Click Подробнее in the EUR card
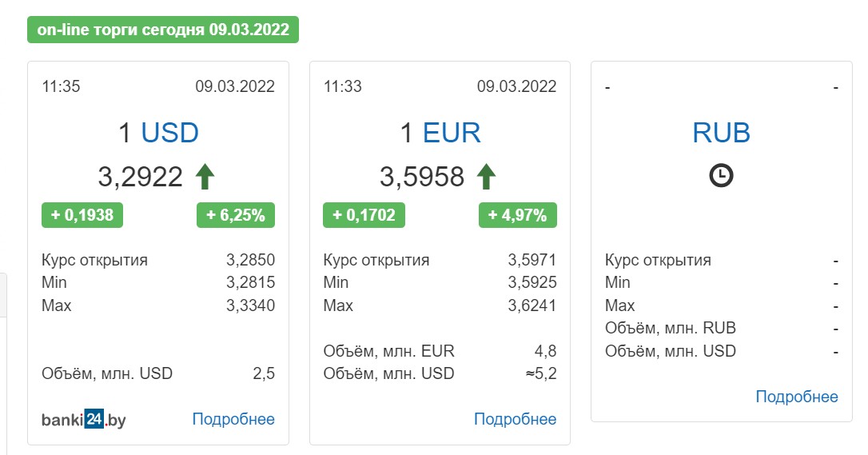 point(515,419)
